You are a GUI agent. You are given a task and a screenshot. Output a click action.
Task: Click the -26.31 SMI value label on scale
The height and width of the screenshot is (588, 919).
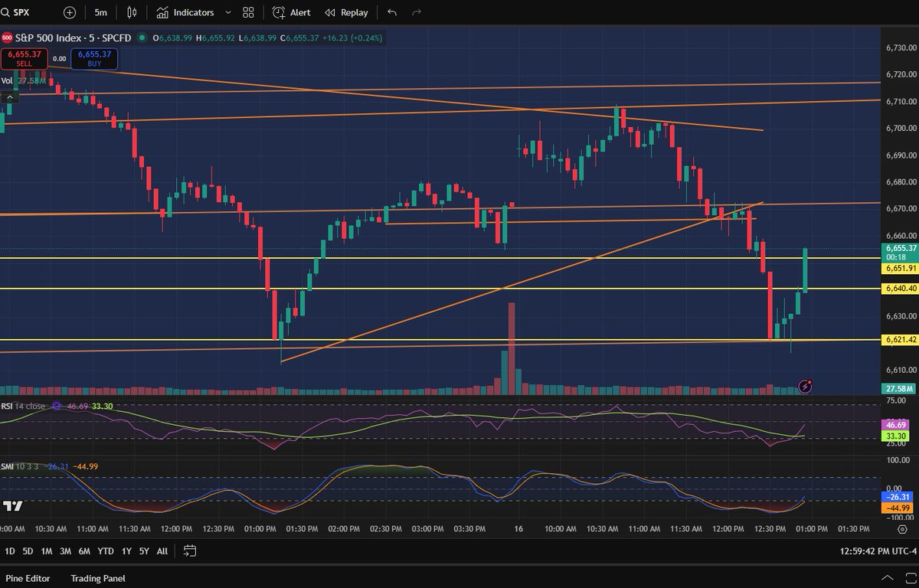point(897,497)
